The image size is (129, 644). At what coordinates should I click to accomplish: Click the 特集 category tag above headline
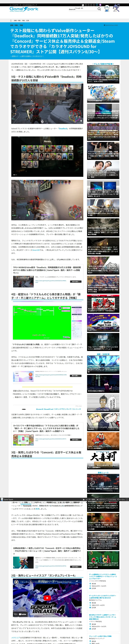(21, 25)
